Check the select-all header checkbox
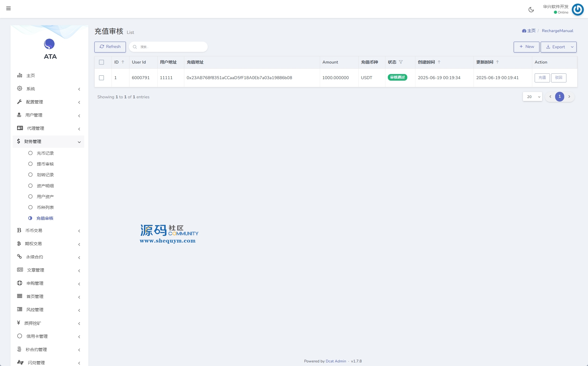This screenshot has width=588, height=366. pos(101,62)
